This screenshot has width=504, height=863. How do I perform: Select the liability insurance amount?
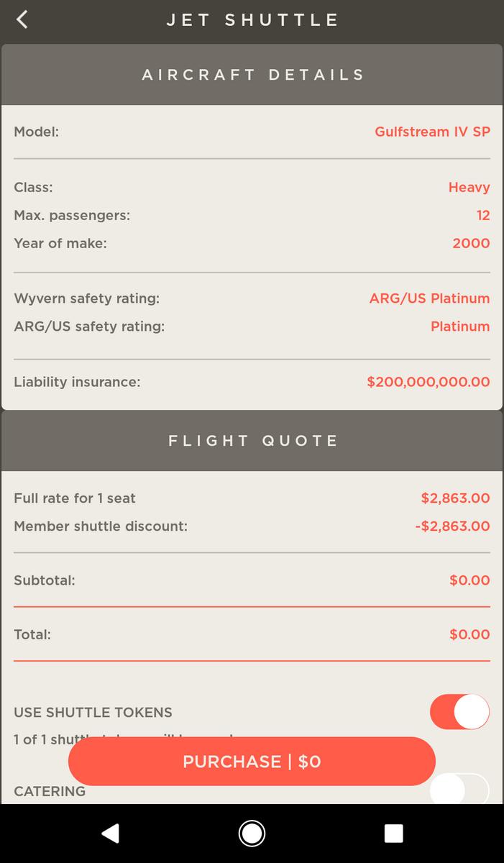(x=427, y=382)
